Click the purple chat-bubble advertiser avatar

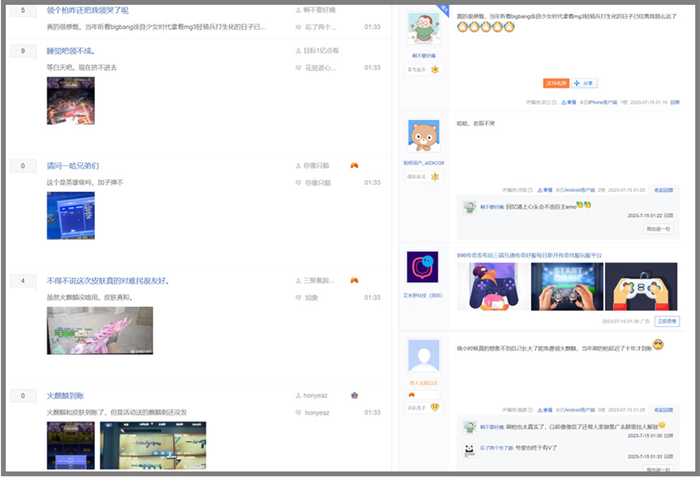pyautogui.click(x=423, y=267)
